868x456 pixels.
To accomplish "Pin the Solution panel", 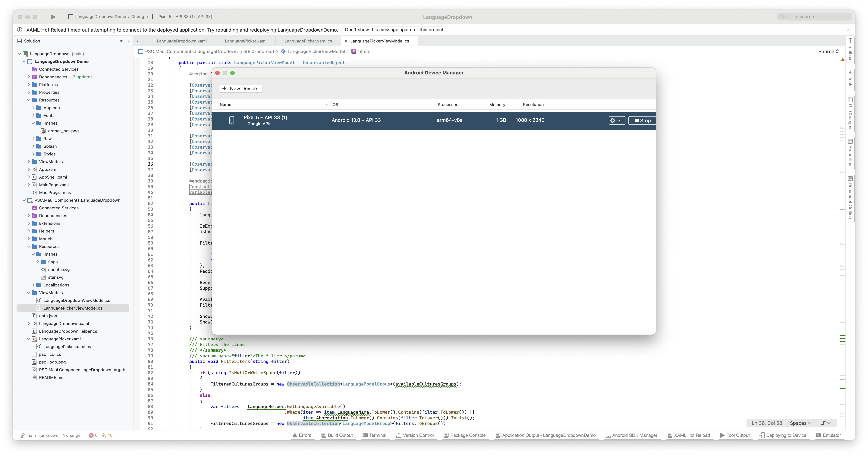I will pyautogui.click(x=121, y=41).
